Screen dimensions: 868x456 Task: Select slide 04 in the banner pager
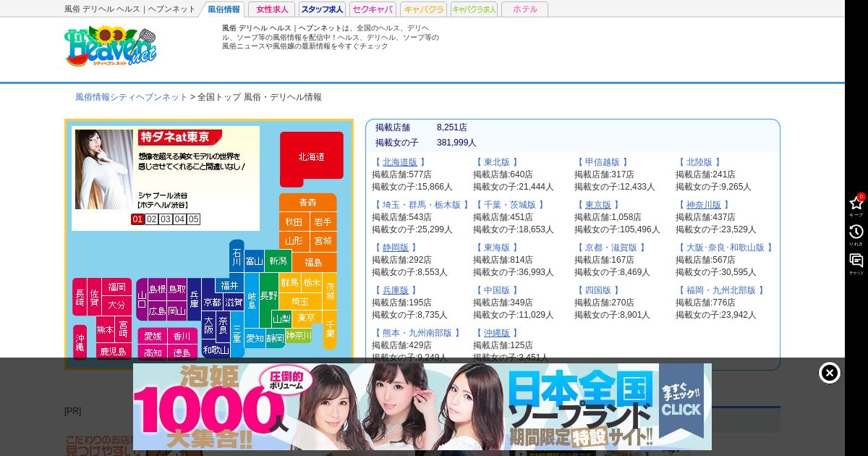(179, 219)
